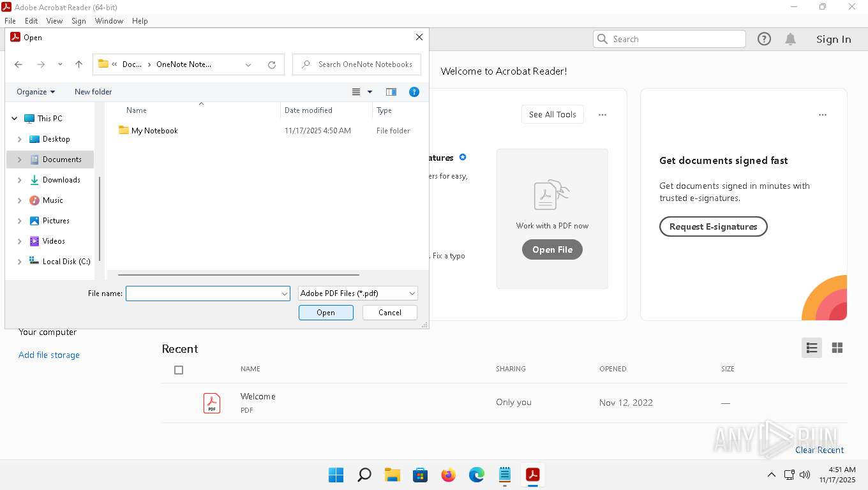Open taskbar Search
Image resolution: width=868 pixels, height=490 pixels.
(364, 475)
